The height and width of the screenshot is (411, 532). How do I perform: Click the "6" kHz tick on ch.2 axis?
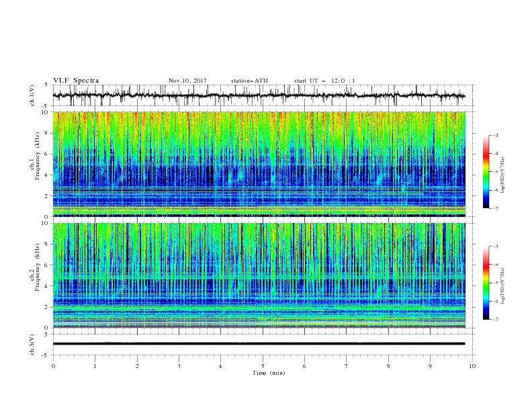47,265
